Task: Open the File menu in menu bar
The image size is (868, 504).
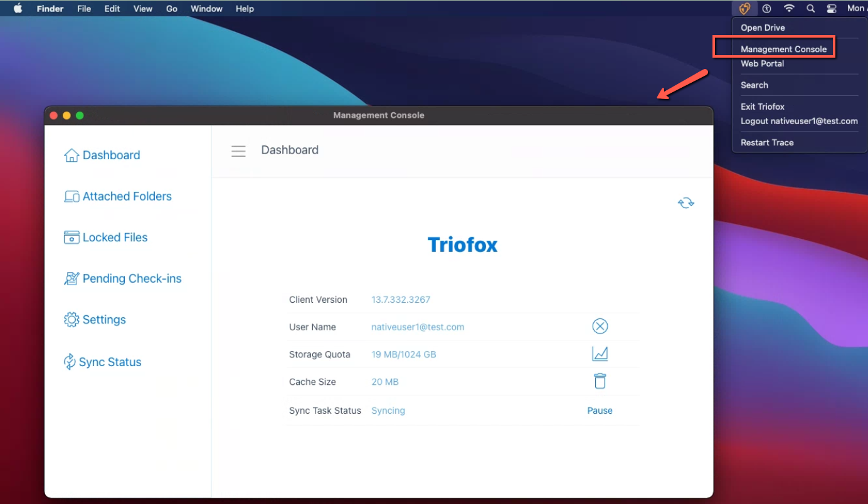Action: coord(84,9)
